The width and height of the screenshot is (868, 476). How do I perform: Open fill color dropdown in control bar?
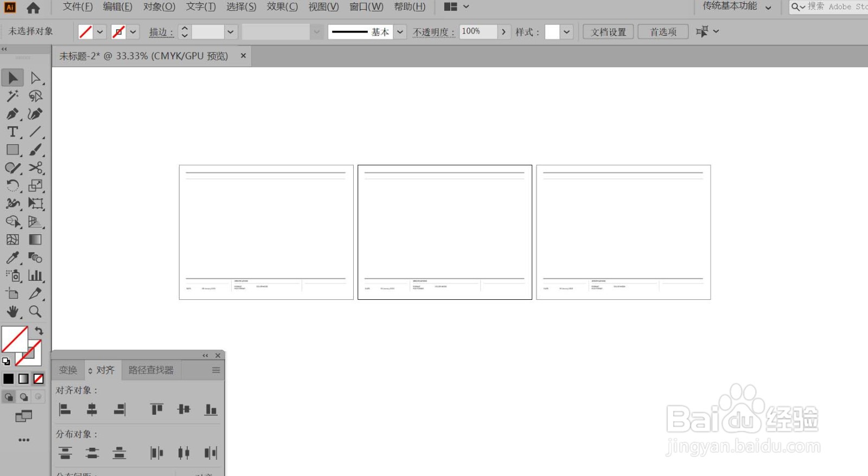coord(100,32)
